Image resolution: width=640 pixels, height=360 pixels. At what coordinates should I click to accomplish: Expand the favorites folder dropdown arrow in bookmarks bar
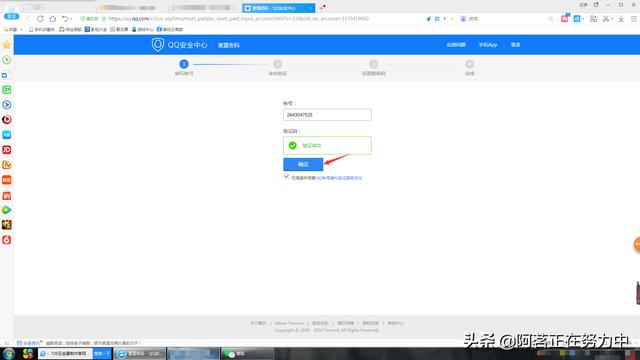[22, 29]
